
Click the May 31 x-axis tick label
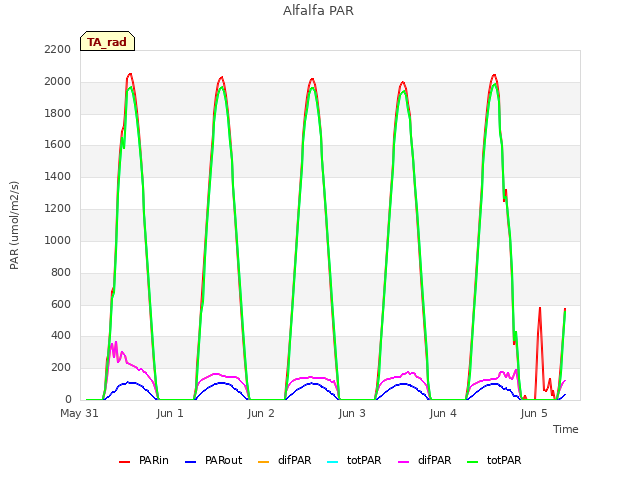pos(79,413)
